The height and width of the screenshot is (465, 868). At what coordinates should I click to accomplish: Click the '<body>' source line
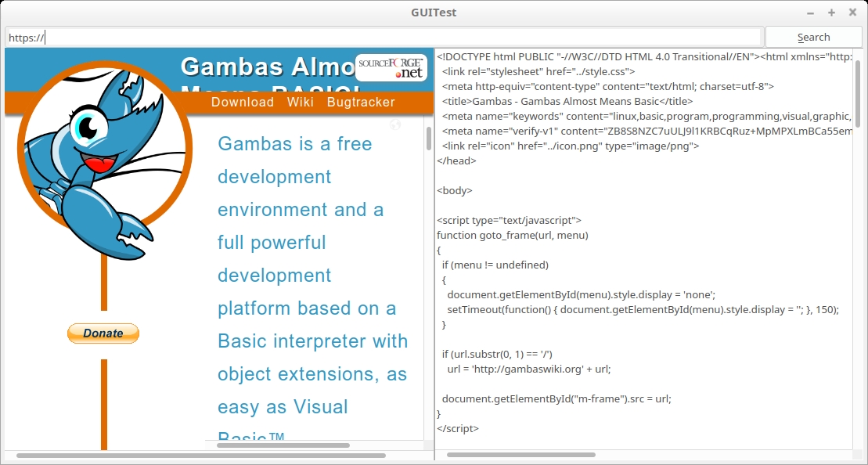click(x=455, y=191)
